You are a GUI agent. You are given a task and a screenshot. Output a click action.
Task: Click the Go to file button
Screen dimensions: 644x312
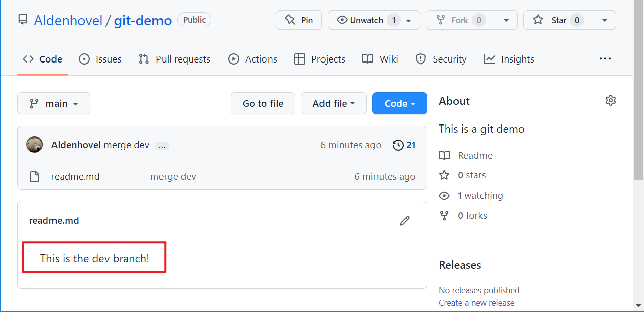[263, 103]
